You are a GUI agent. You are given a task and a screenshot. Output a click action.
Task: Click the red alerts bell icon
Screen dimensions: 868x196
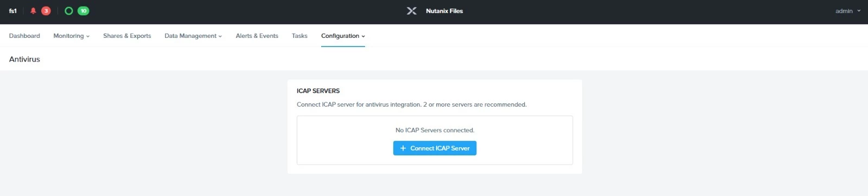(x=33, y=11)
